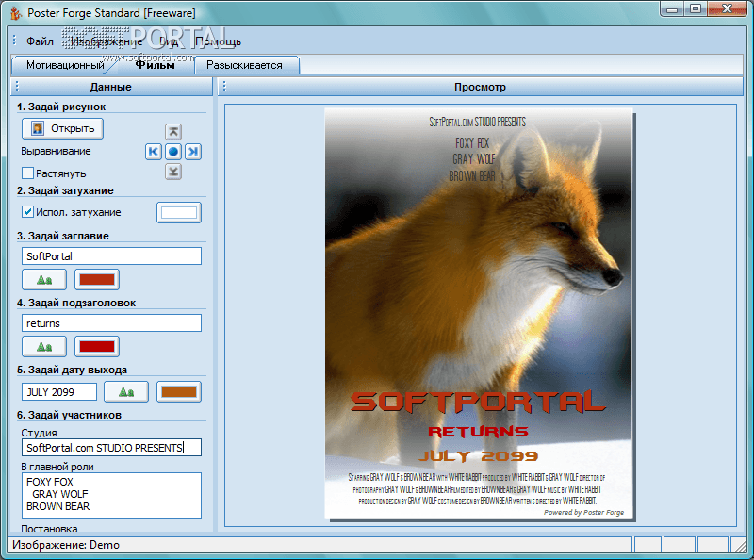Change the title color swatch

97,279
